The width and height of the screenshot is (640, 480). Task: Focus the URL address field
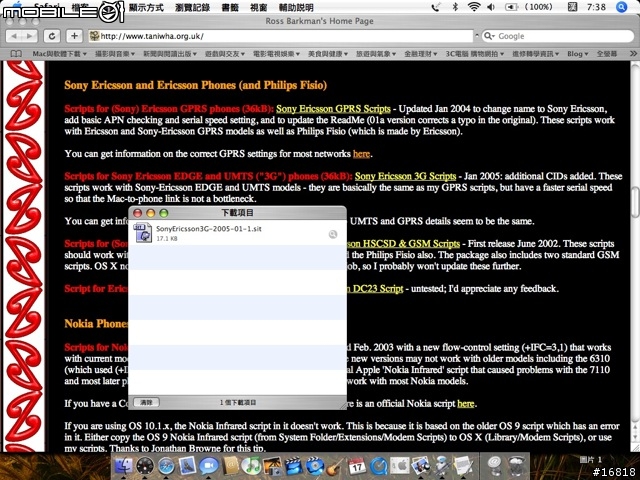point(281,36)
